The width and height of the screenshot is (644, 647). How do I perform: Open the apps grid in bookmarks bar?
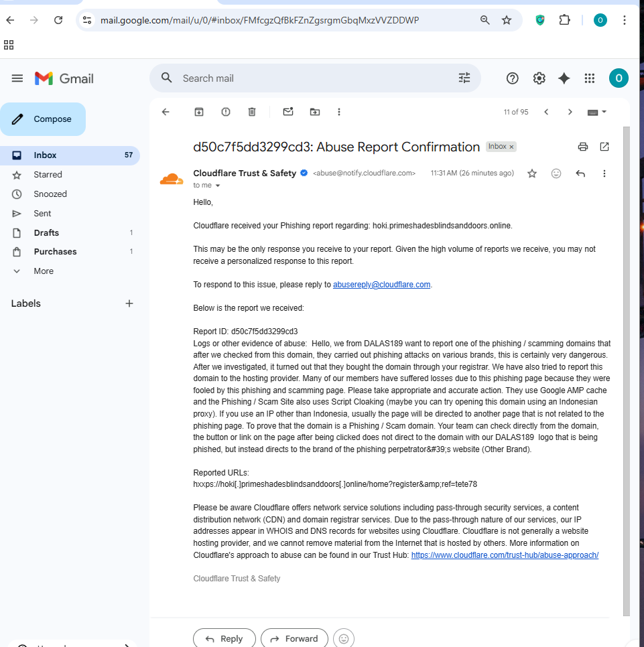(x=9, y=45)
